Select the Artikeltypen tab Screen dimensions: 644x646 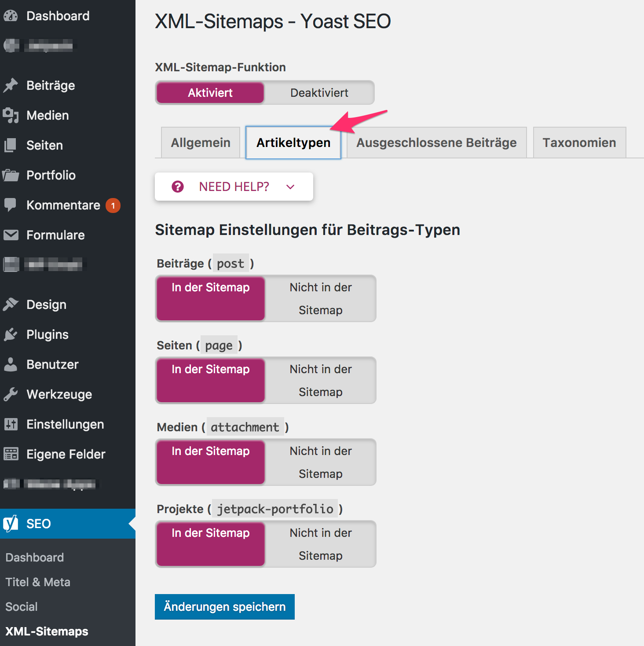click(x=293, y=143)
